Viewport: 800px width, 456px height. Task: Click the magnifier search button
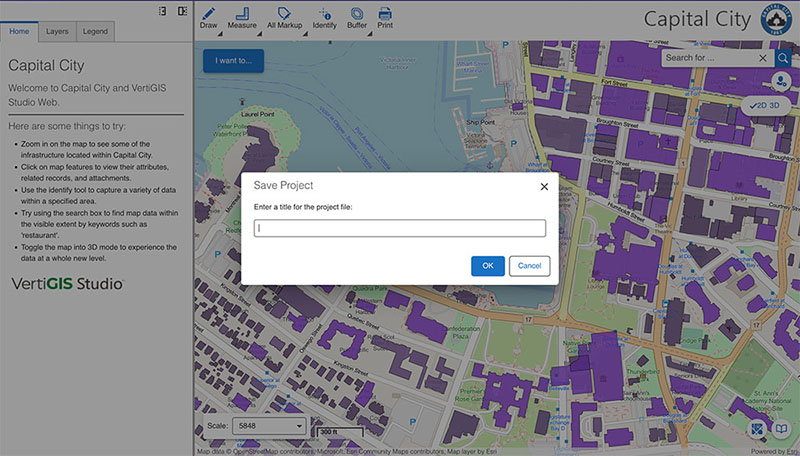(x=783, y=58)
